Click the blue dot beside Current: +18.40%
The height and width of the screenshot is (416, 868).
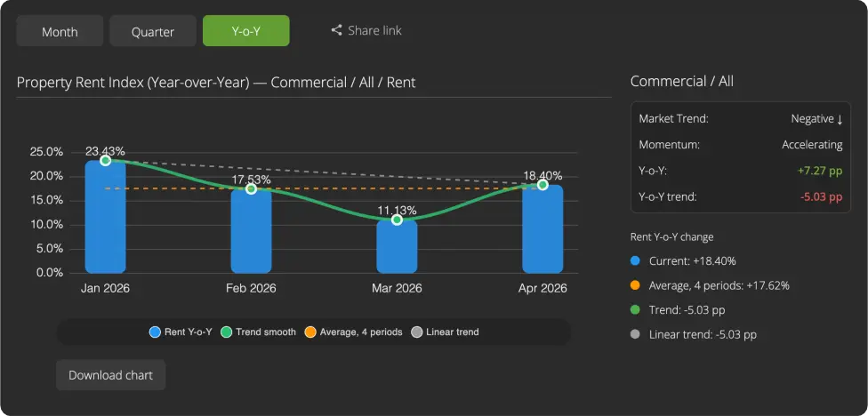click(636, 261)
